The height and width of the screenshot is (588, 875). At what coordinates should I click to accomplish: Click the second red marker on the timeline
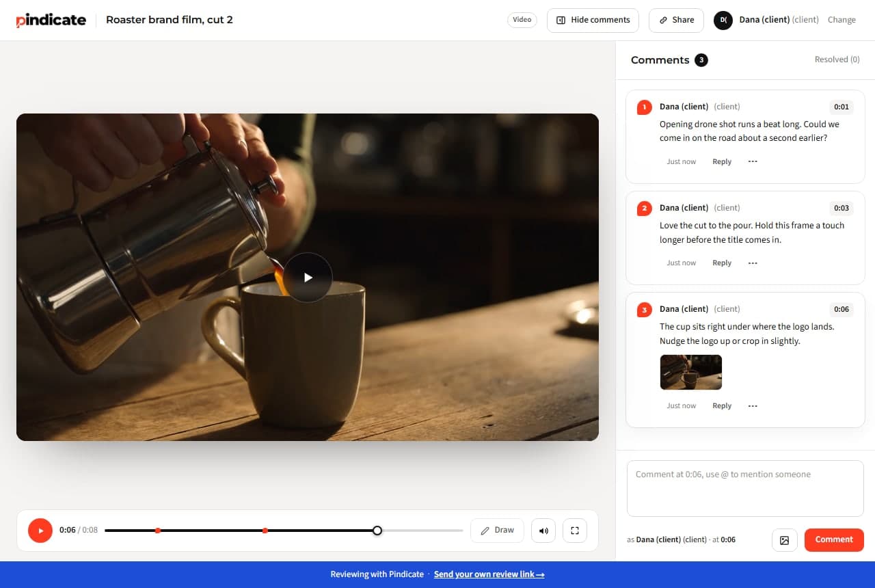265,531
